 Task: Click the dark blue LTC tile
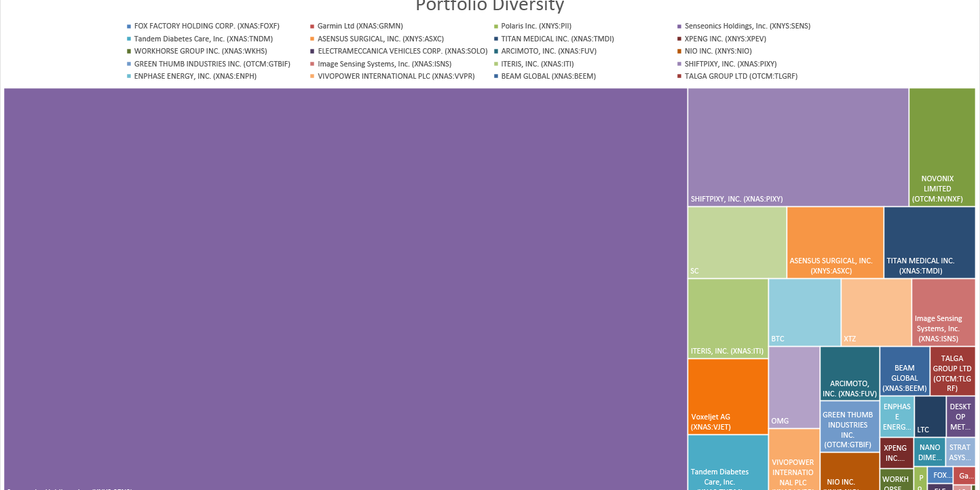pos(929,416)
